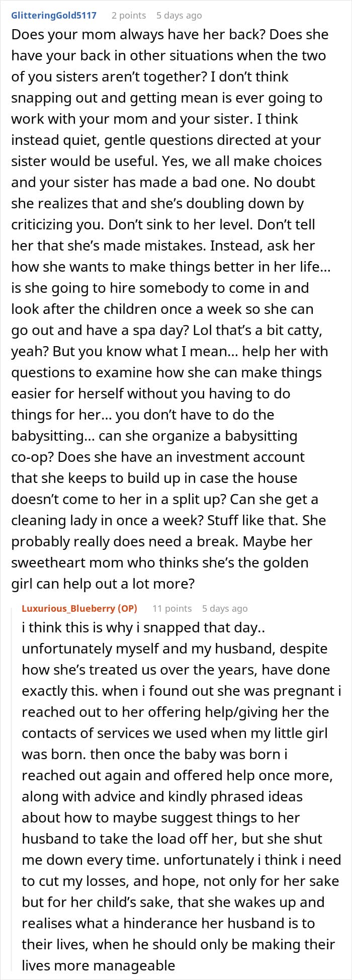Click the timestamp beside "2 points"
This screenshot has width=352, height=980.
pos(179,16)
